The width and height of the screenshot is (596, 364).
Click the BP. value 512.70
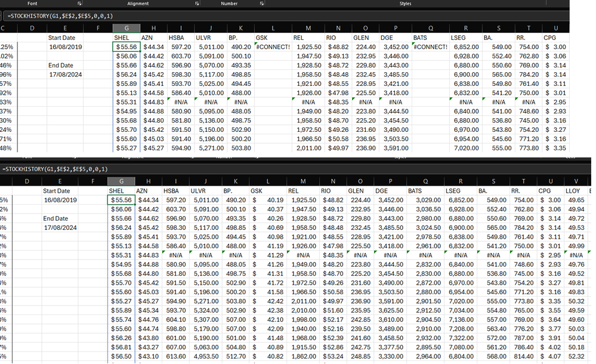236,356
